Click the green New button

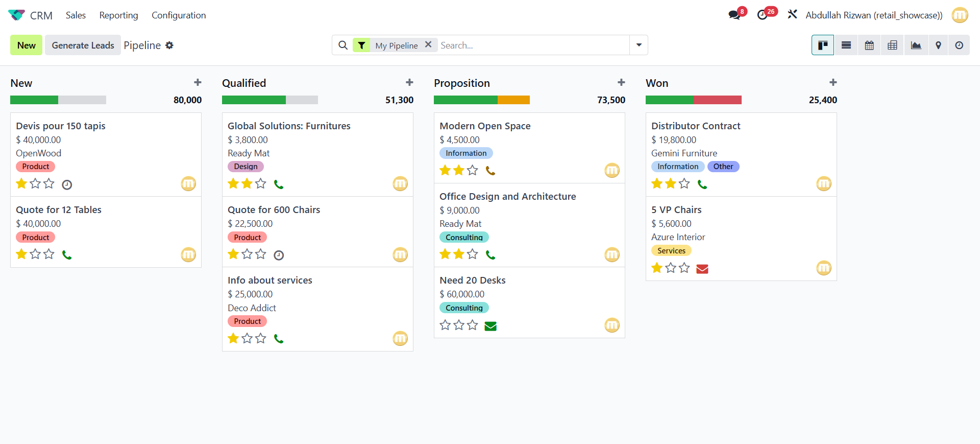(26, 45)
